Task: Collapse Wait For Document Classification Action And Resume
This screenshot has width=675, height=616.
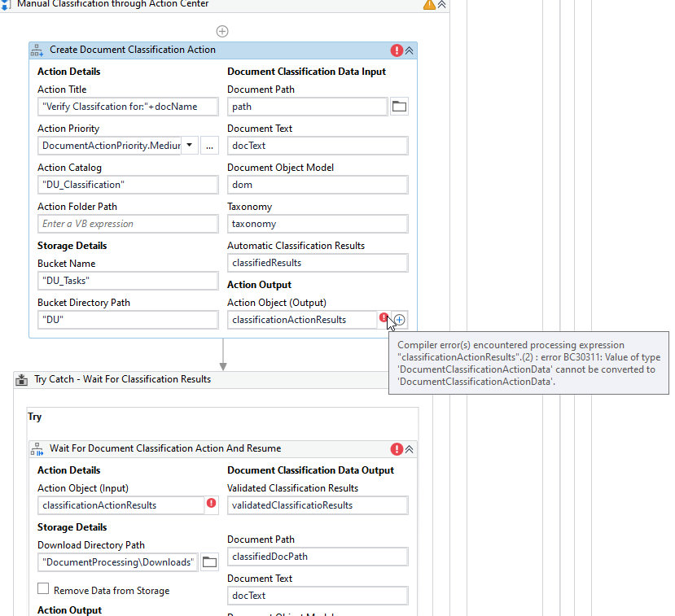Action: 410,449
